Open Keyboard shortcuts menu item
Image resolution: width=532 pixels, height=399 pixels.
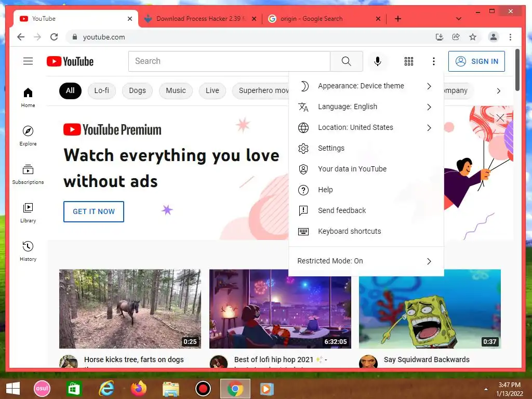pos(366,231)
